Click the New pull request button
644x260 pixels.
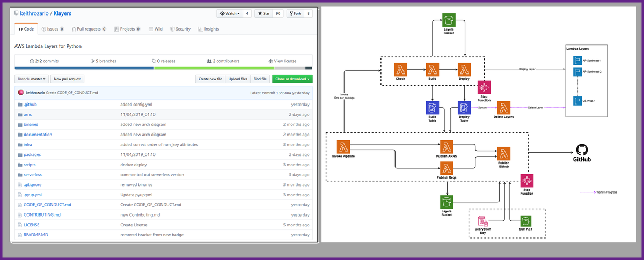coord(68,79)
